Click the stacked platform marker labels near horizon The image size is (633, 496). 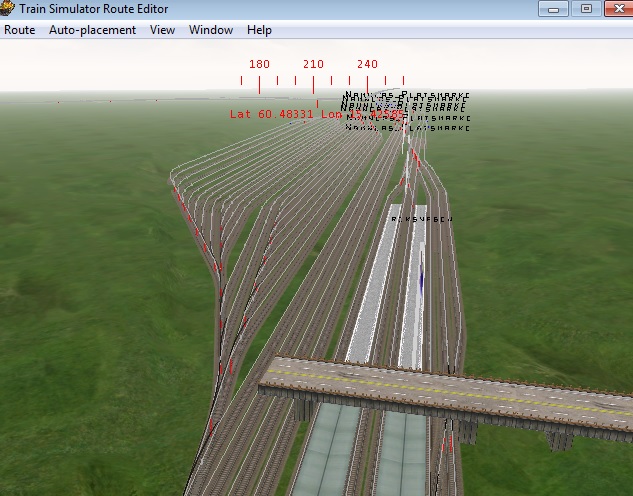(405, 112)
